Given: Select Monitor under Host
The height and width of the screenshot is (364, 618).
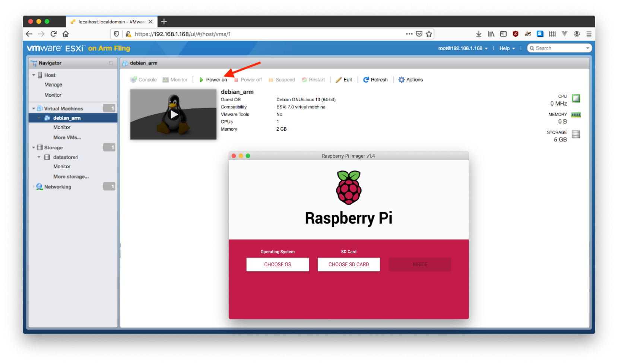Looking at the screenshot, I should pos(53,95).
